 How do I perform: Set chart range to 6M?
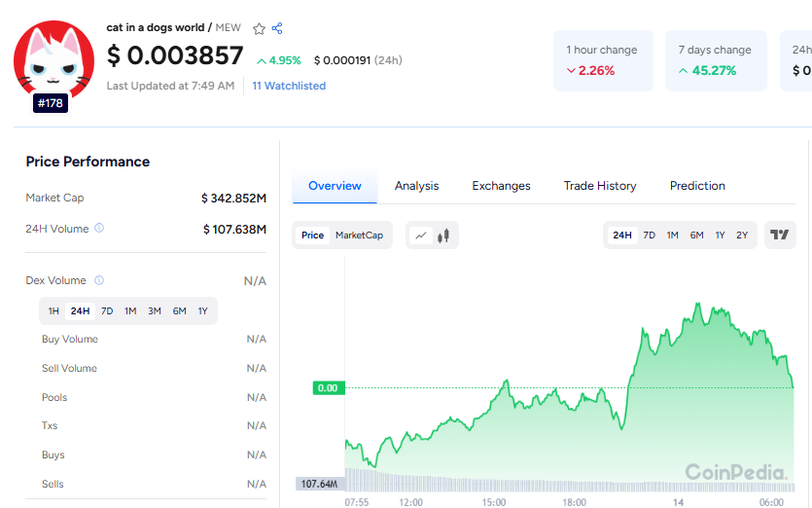point(696,236)
